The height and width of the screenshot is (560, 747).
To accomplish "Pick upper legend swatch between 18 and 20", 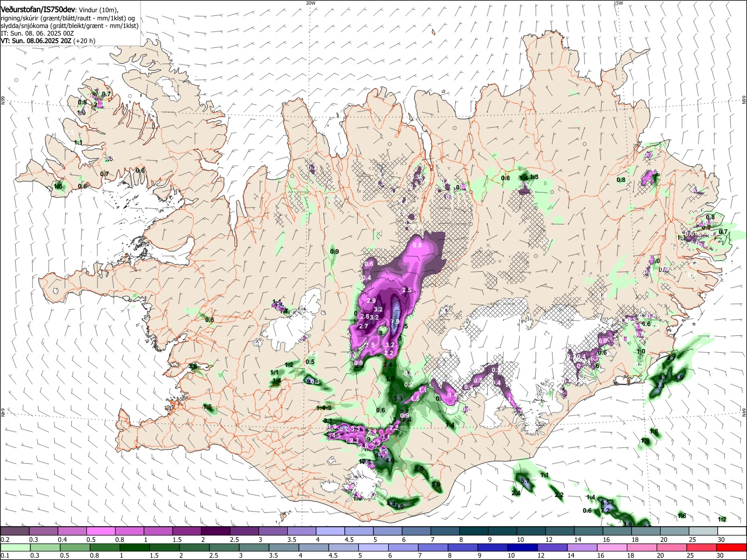I will [x=645, y=531].
